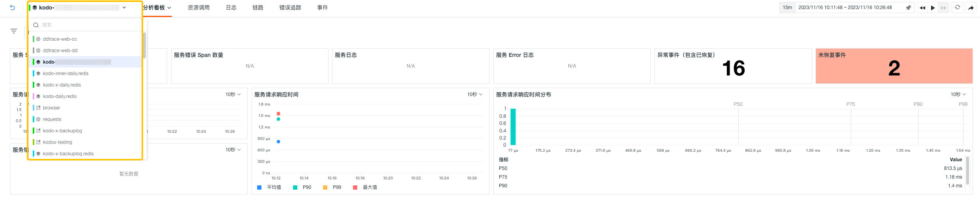
Task: Rewind the time range backward
Action: (x=922, y=8)
